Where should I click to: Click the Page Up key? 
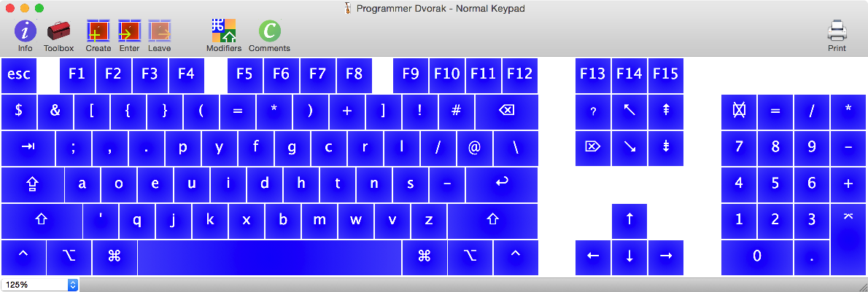(666, 111)
